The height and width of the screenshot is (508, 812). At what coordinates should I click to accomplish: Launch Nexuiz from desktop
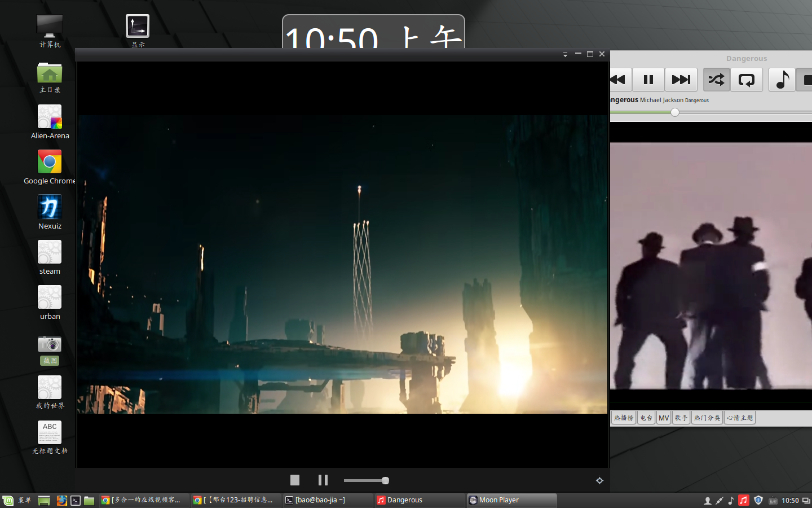50,212
